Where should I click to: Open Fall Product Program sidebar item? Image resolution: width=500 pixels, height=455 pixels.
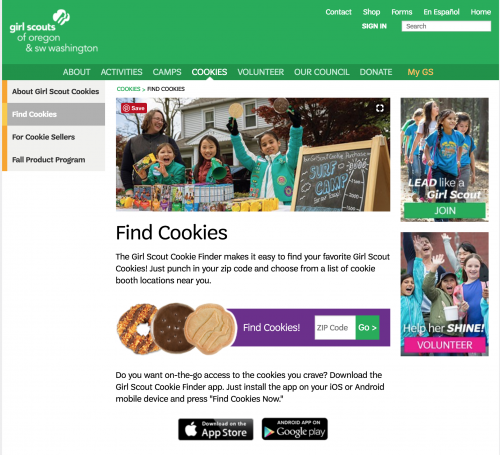click(x=56, y=160)
